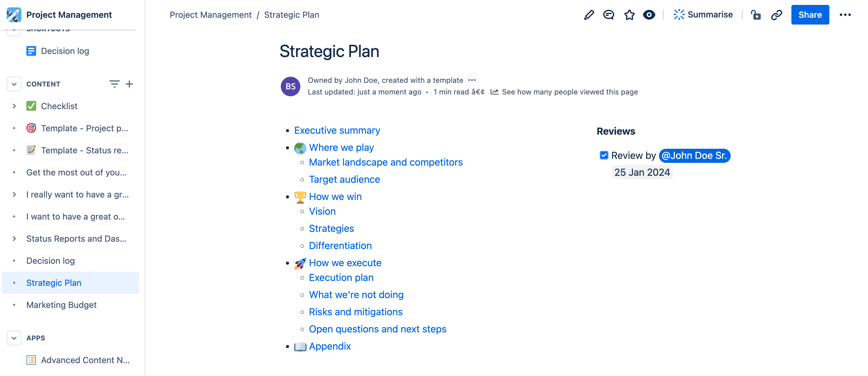
Task: Open the inline comments icon
Action: click(608, 14)
